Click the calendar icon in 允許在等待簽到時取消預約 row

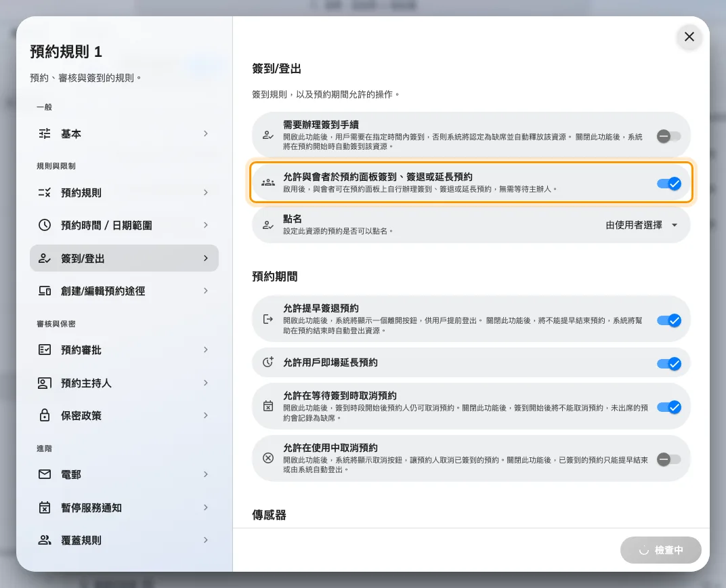268,406
